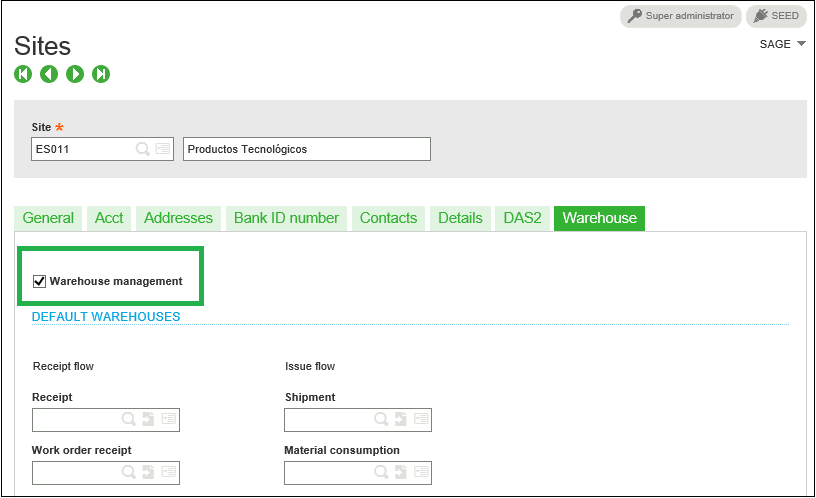Go to the previous site record
The image size is (816, 498).
(49, 74)
